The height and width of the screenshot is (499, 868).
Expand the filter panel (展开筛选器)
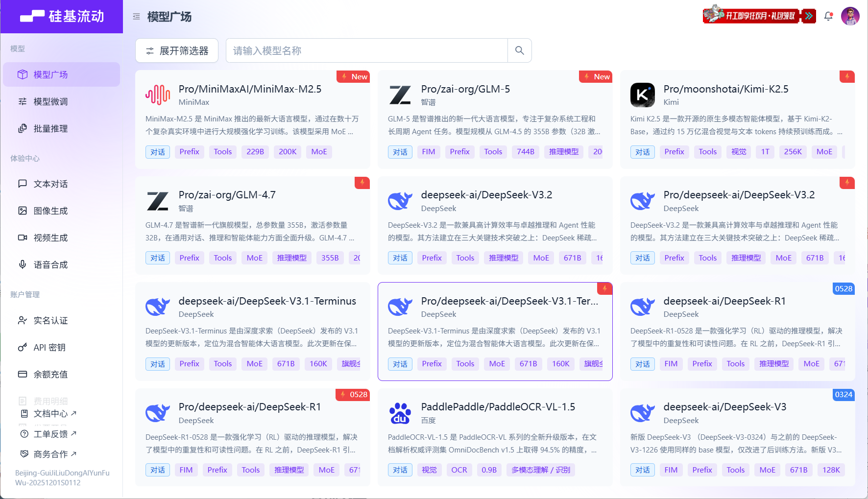click(x=177, y=50)
